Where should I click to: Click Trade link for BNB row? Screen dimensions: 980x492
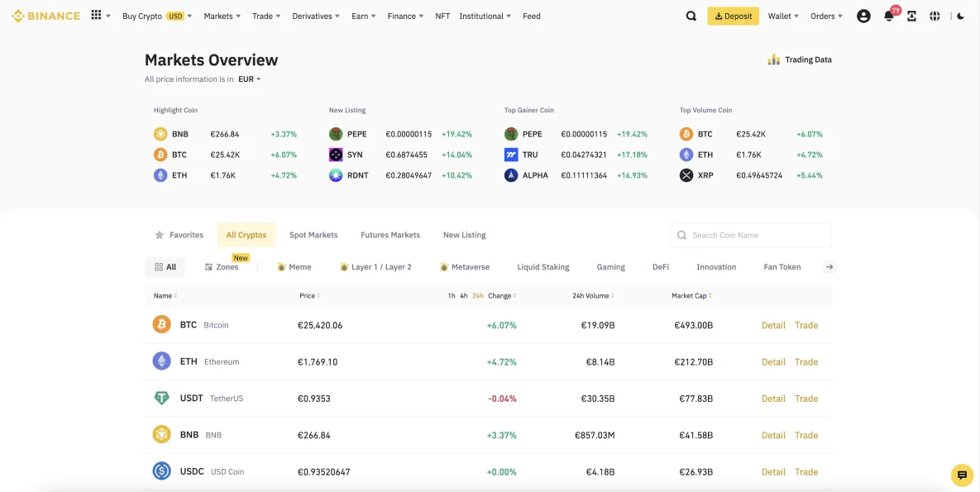tap(806, 435)
